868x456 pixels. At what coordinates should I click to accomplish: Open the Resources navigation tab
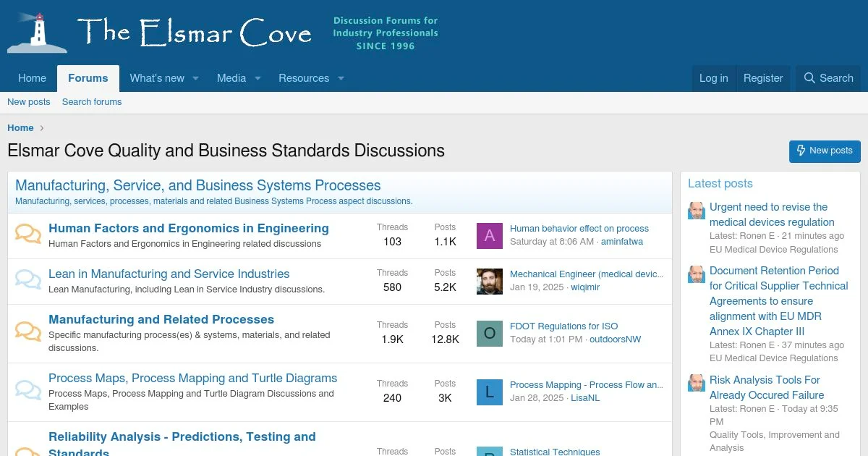click(x=304, y=78)
